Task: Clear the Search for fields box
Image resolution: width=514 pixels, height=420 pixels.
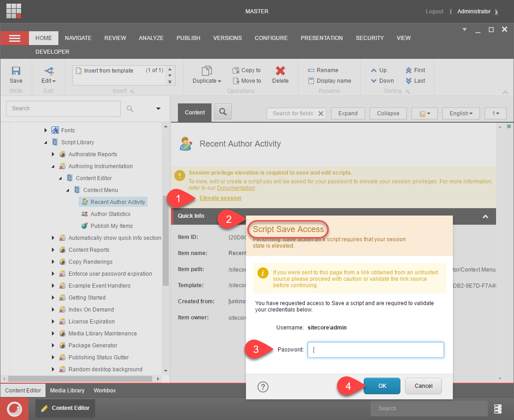Action: (x=321, y=114)
